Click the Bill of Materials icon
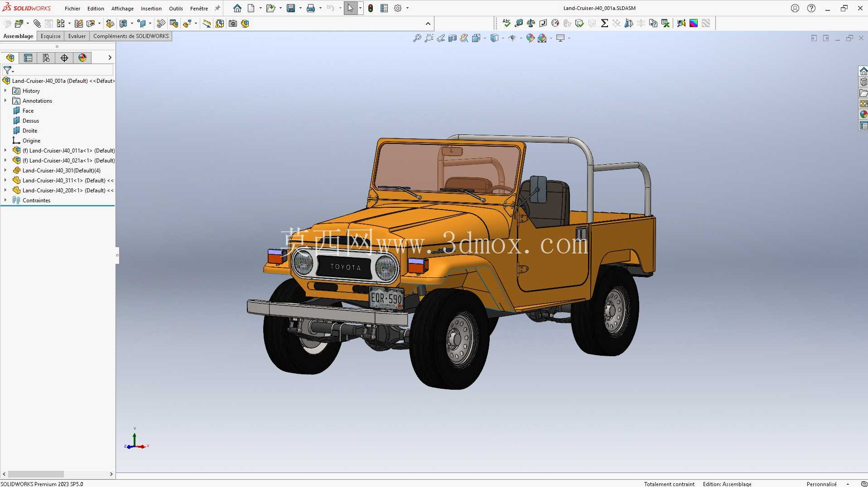The image size is (868, 487). point(174,24)
